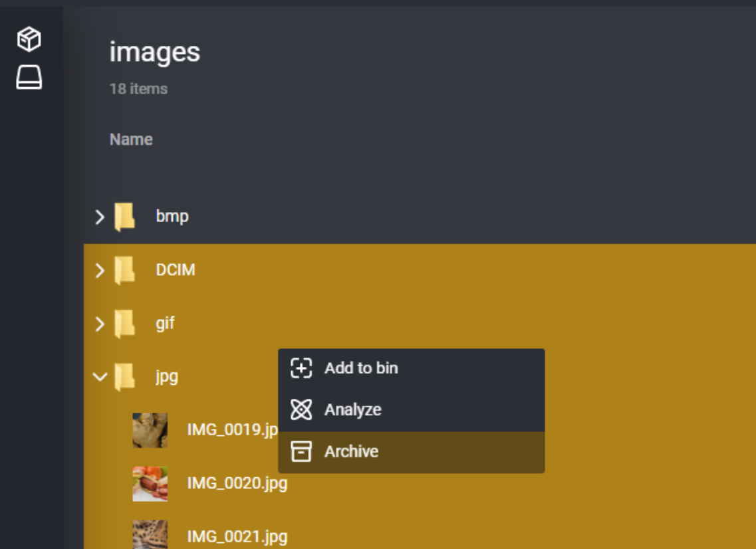Select the jpg folder name

[167, 377]
